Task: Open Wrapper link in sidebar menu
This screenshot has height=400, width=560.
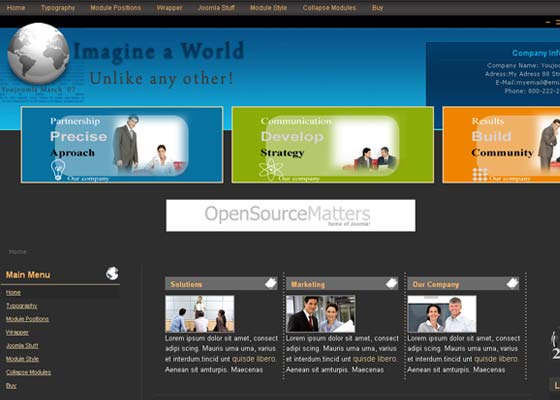Action: click(x=17, y=332)
